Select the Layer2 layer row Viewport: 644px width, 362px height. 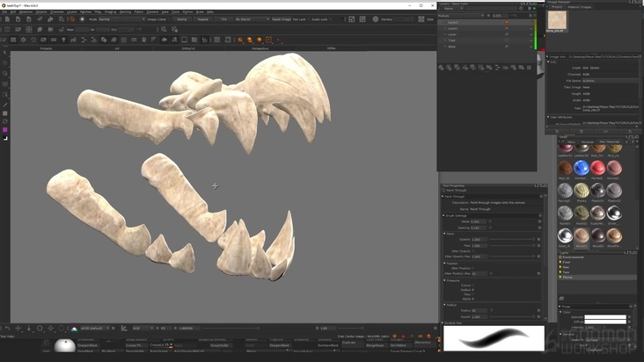pos(486,22)
